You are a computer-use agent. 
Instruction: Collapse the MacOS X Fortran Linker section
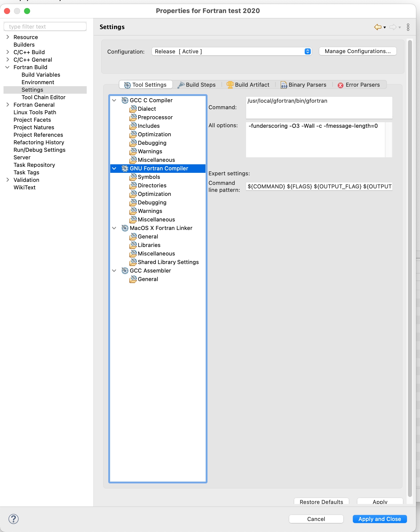pyautogui.click(x=114, y=228)
